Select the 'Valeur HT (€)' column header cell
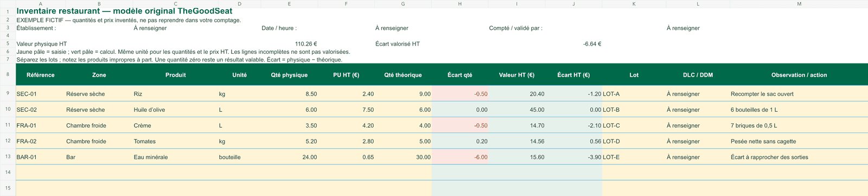The height and width of the screenshot is (196, 868). (517, 75)
